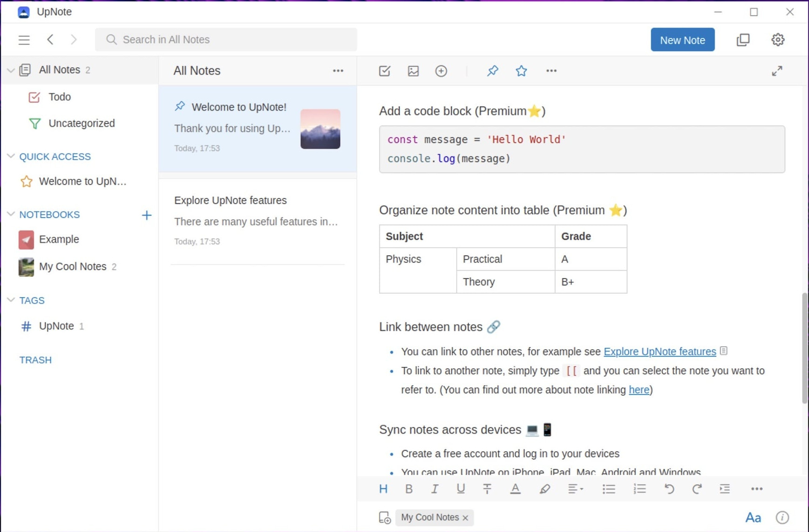
Task: Open new window icon next to New Note
Action: [x=743, y=40]
